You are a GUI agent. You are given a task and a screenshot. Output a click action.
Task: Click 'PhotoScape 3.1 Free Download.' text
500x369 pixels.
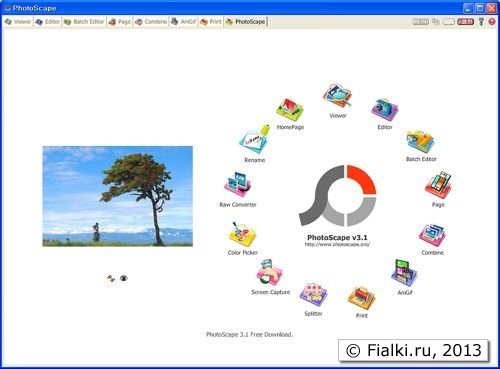coord(249,334)
